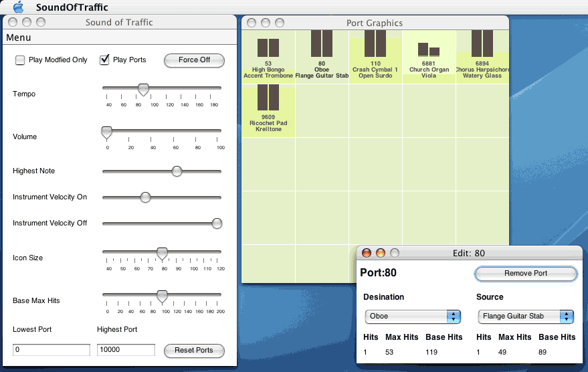
Task: Open the Menu item in Sound of Traffic
Action: coord(18,37)
